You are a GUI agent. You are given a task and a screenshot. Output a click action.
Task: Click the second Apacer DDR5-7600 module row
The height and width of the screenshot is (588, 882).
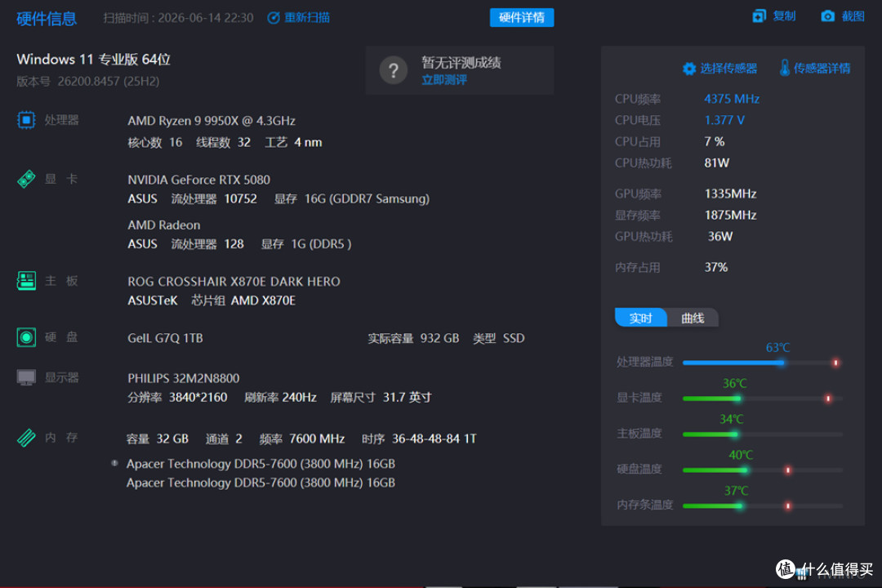click(x=261, y=483)
